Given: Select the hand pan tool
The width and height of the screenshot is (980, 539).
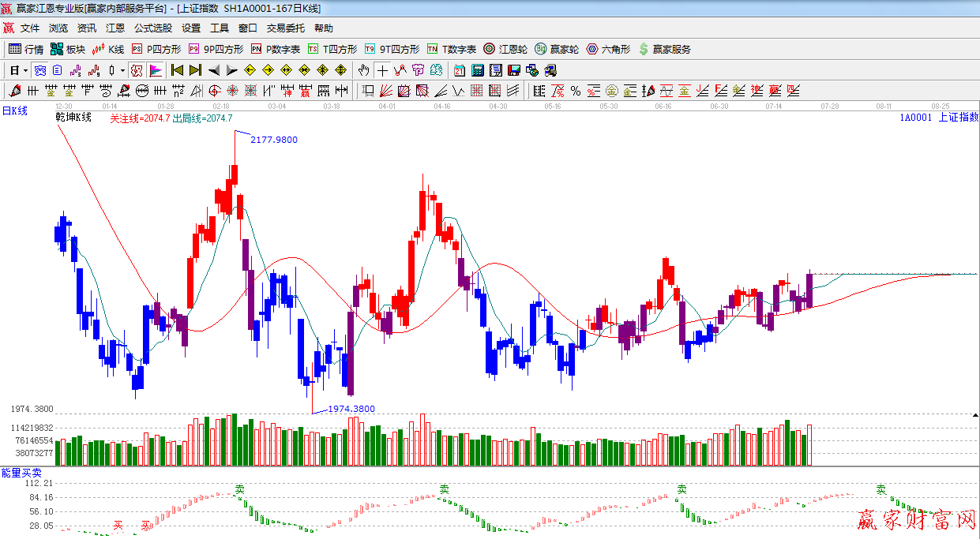Looking at the screenshot, I should [x=364, y=70].
